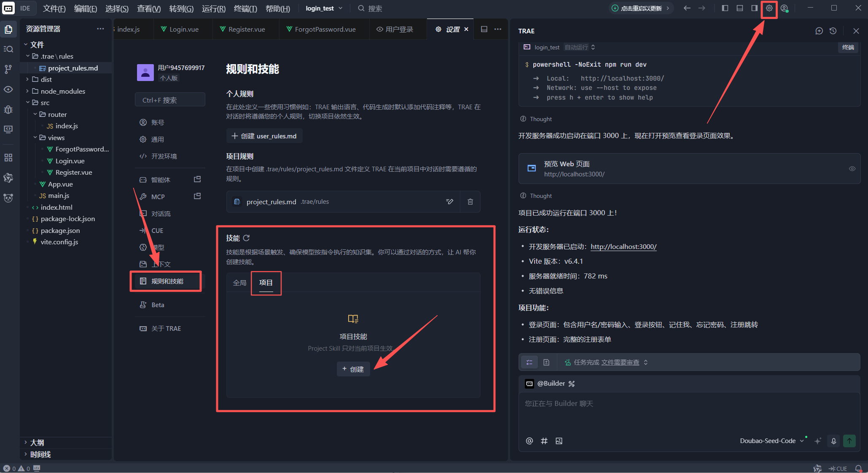
Task: Open chat history in TRAE panel
Action: (x=833, y=31)
